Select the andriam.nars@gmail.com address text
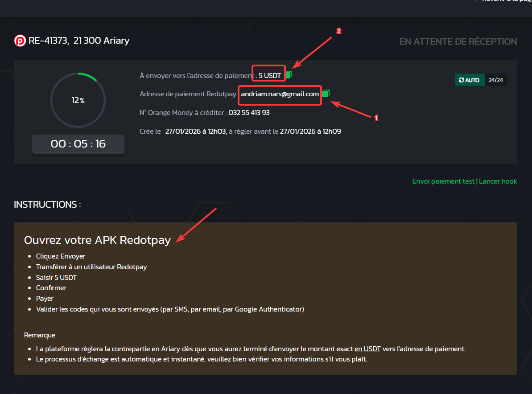Screen dimensions: 532x394 tap(280, 94)
